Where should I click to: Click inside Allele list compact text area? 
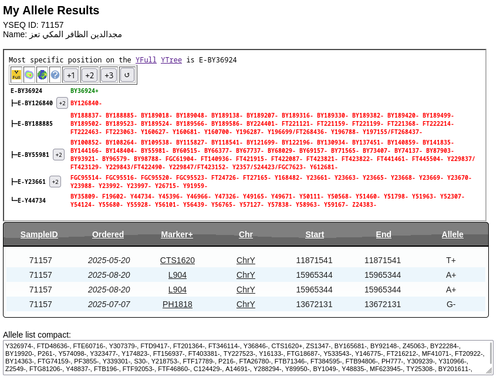[x=248, y=358]
